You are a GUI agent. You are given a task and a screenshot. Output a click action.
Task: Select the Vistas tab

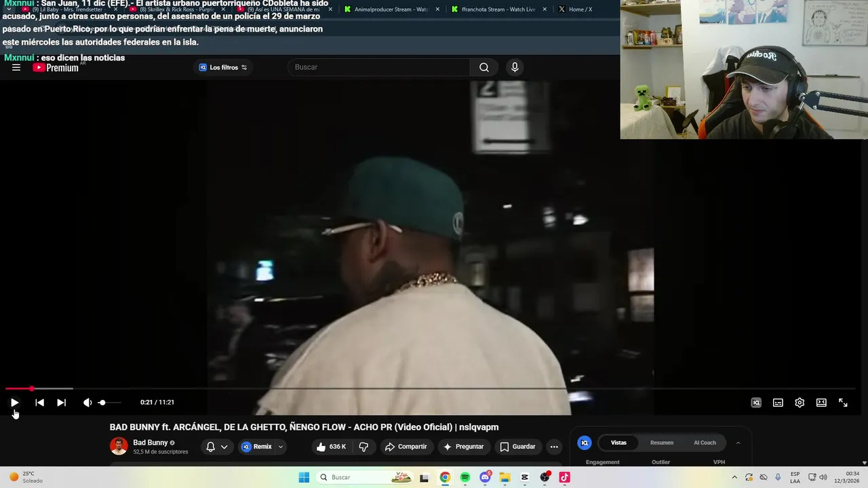pyautogui.click(x=618, y=443)
